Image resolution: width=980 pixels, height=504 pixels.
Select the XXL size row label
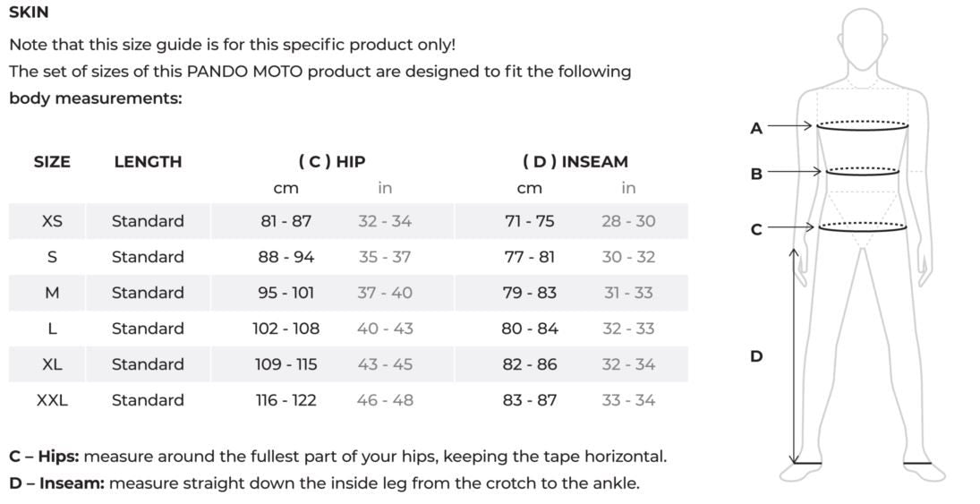point(52,400)
